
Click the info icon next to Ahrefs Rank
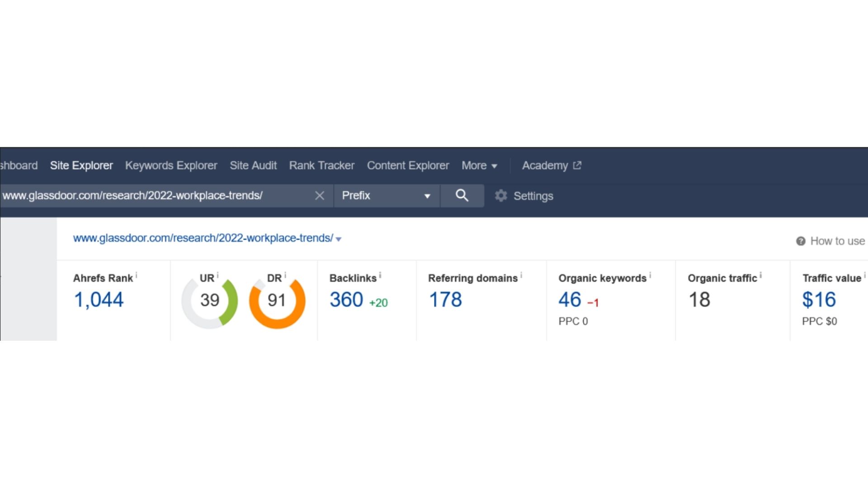pos(137,274)
